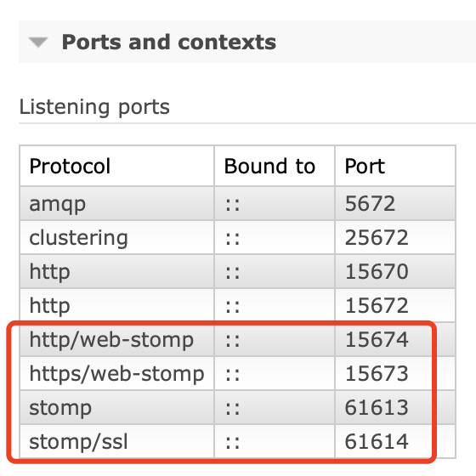Click the Listening ports subheading
This screenshot has height=476, width=476.
(94, 107)
